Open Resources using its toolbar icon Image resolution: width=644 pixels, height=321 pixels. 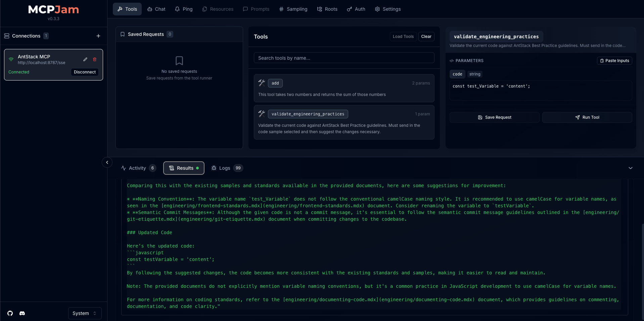[x=204, y=9]
